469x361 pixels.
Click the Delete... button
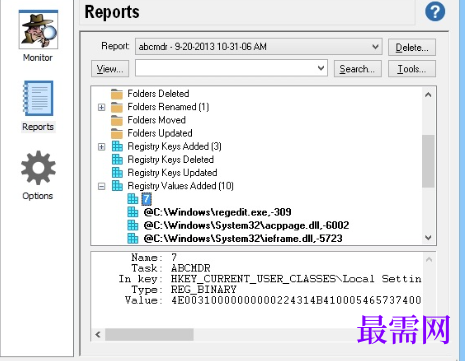pyautogui.click(x=412, y=47)
